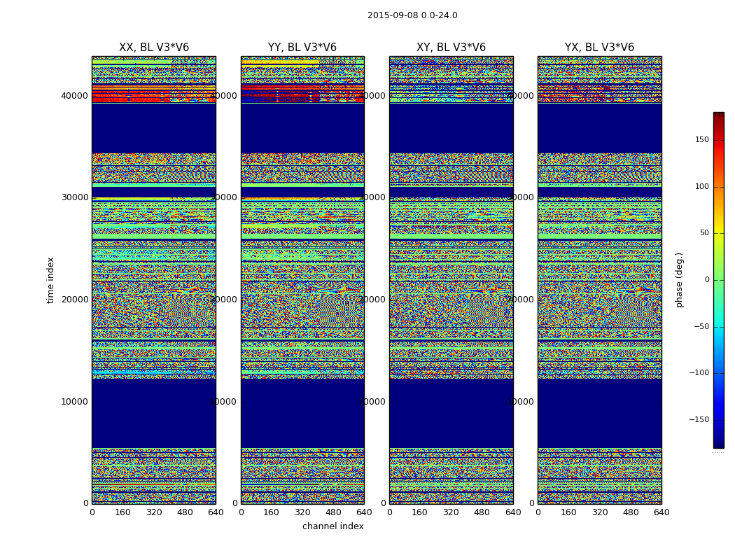Click the "YX, BL V3*V6" subplot title
The image size is (735, 560).
coord(599,48)
